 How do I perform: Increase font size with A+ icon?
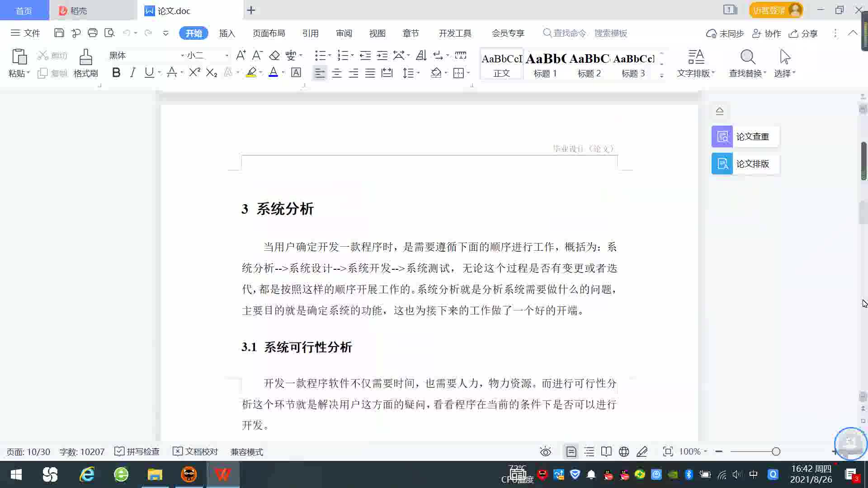[x=241, y=55]
